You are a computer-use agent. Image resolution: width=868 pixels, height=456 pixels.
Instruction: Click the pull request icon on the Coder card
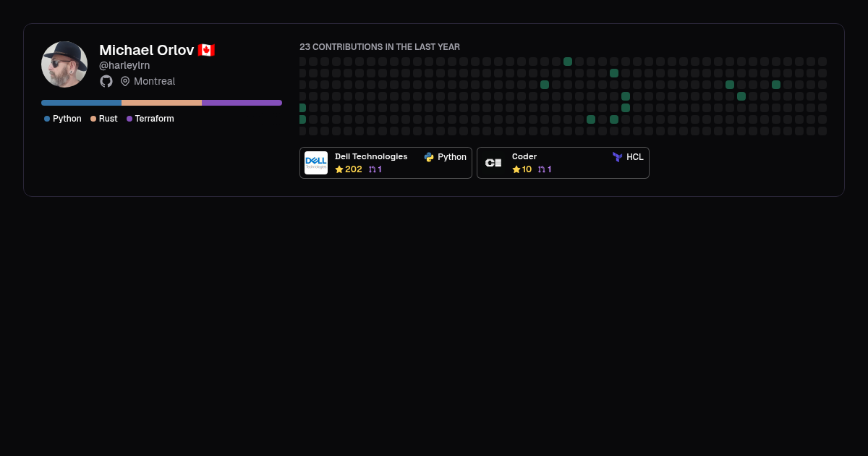click(542, 169)
